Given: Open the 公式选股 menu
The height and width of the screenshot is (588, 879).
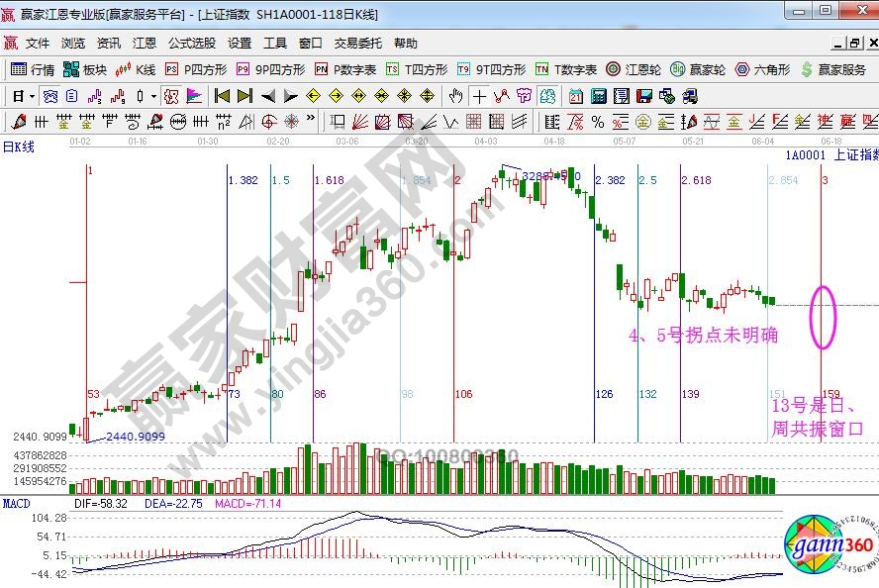Looking at the screenshot, I should 191,44.
